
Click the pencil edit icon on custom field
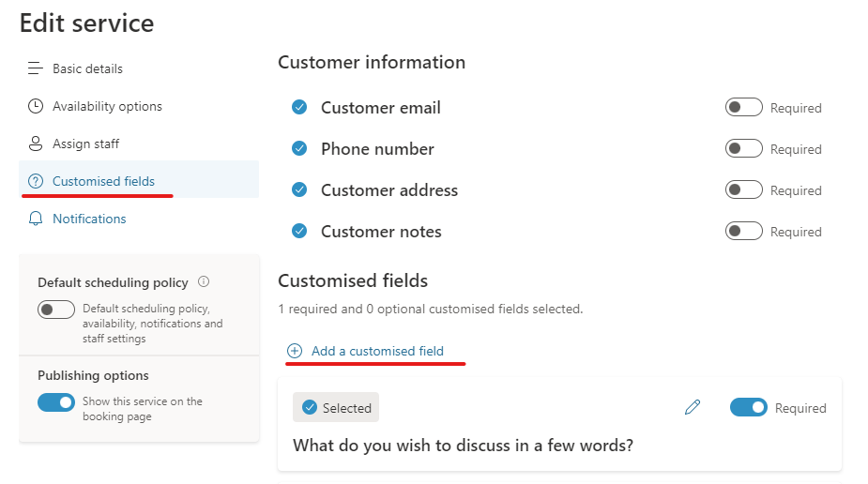click(693, 407)
